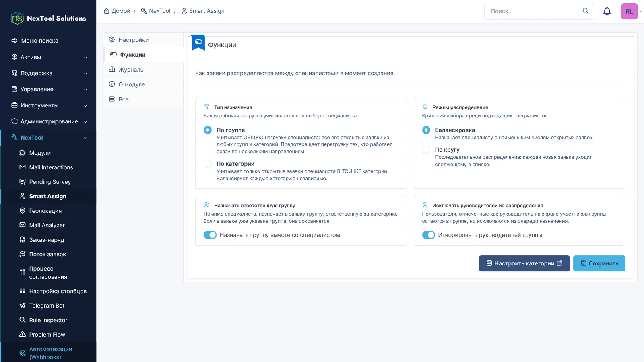The image size is (644, 362).
Task: Open the Smart Assign sidebar item
Action: tap(48, 196)
